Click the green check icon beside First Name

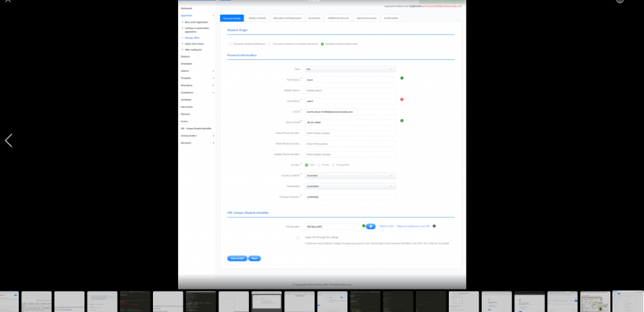coord(402,78)
